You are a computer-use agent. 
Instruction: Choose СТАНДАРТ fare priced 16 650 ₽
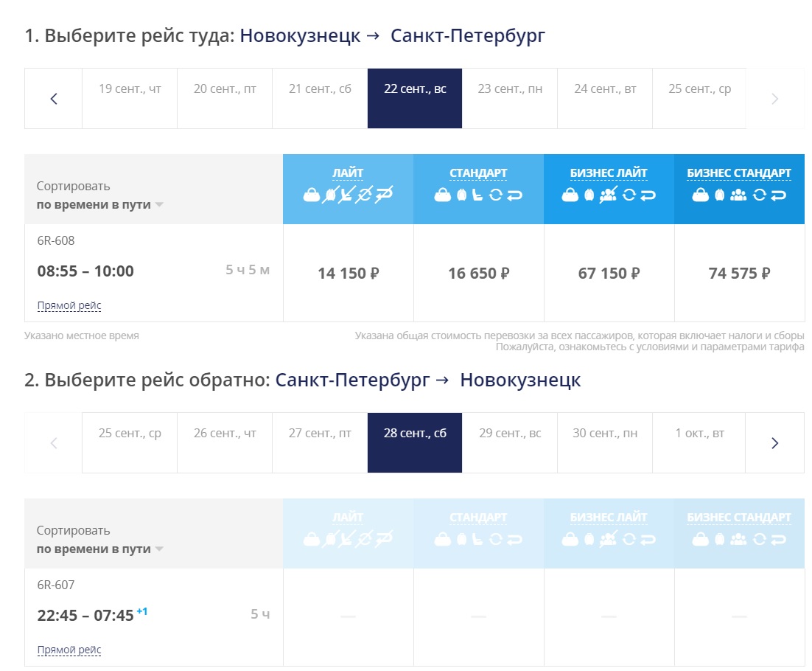tap(478, 274)
